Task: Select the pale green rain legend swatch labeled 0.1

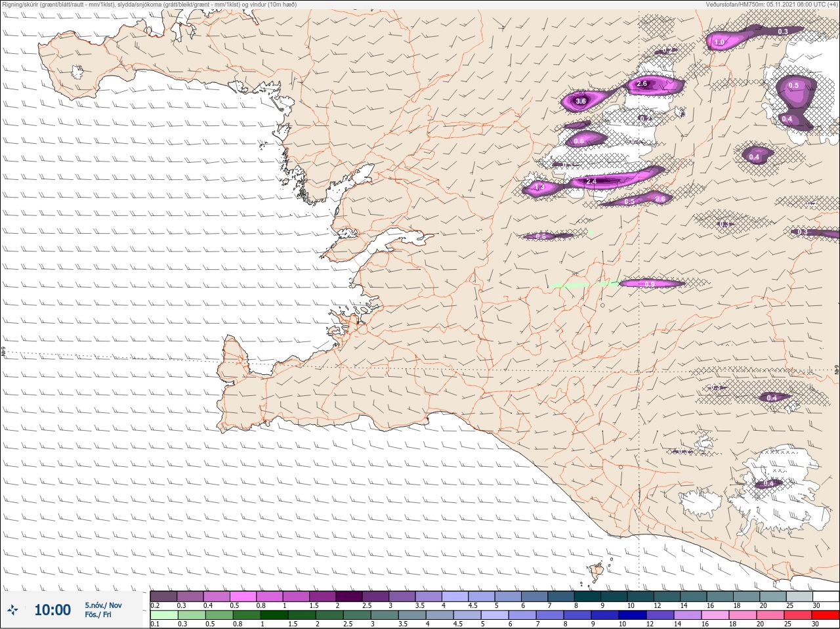Action: [x=163, y=615]
